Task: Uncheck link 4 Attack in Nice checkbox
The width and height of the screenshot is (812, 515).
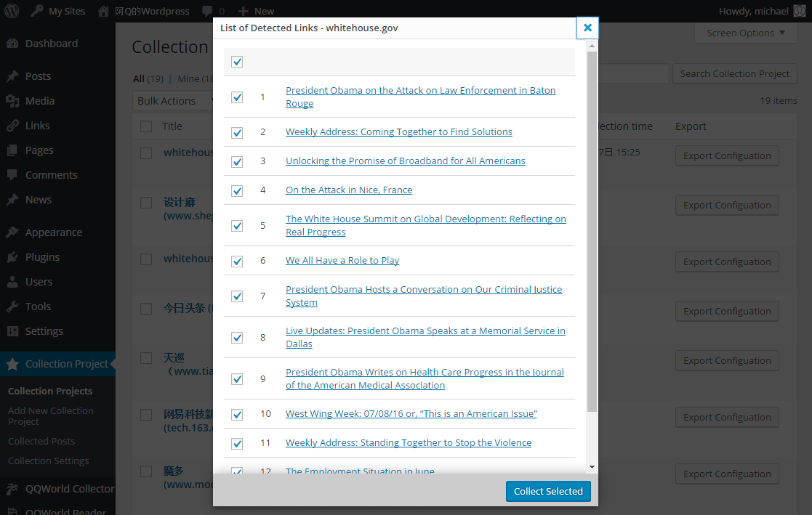Action: [237, 190]
